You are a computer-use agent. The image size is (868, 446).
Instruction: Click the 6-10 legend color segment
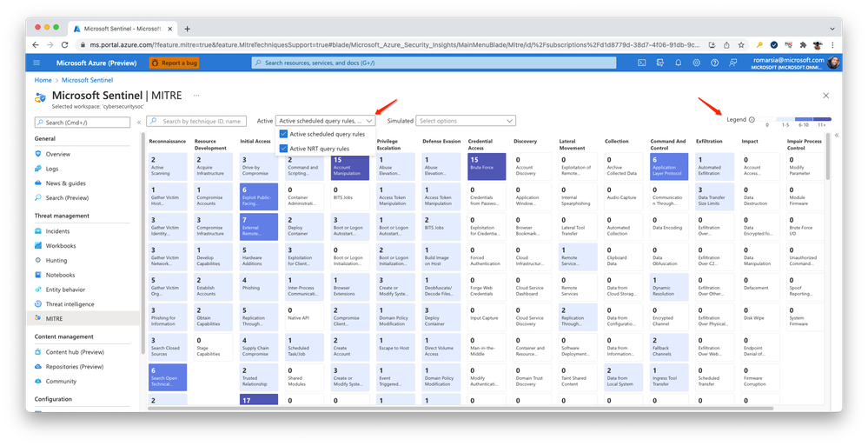point(804,119)
